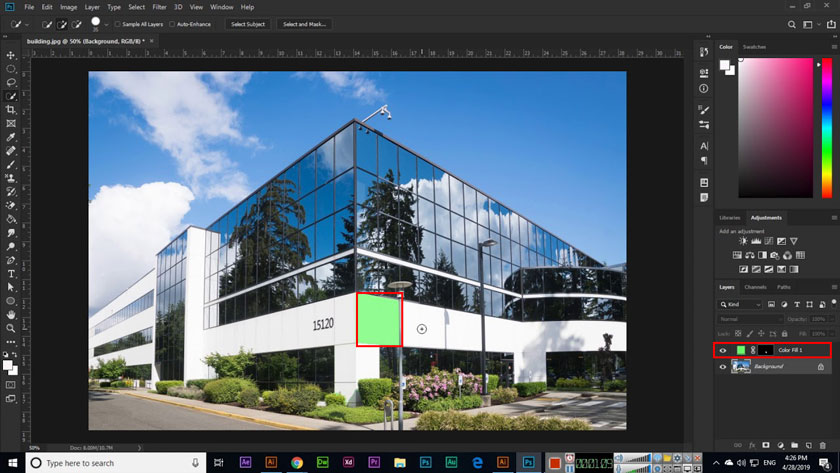This screenshot has height=473, width=840.
Task: Toggle filter for type layers
Action: (797, 304)
